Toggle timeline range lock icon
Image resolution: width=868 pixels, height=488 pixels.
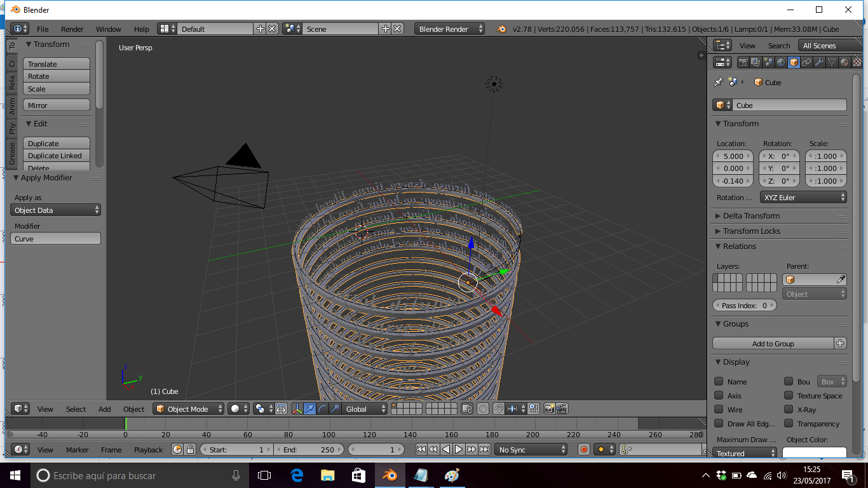click(190, 449)
